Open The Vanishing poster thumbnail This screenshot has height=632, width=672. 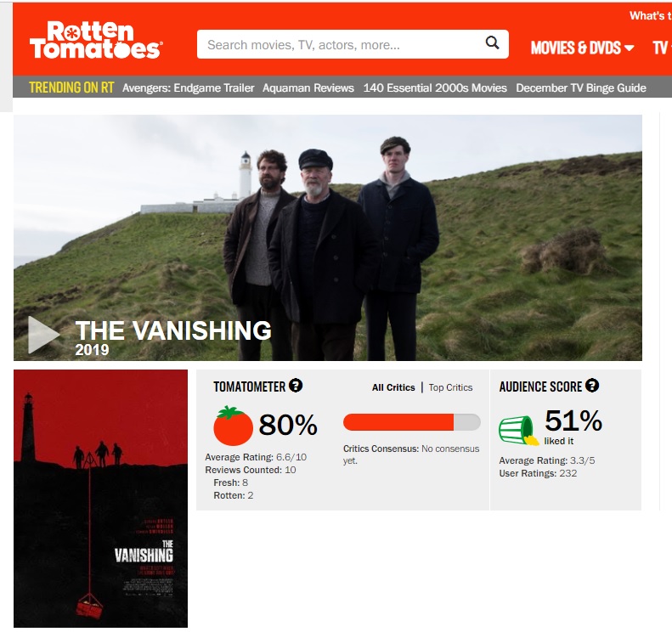click(x=101, y=499)
